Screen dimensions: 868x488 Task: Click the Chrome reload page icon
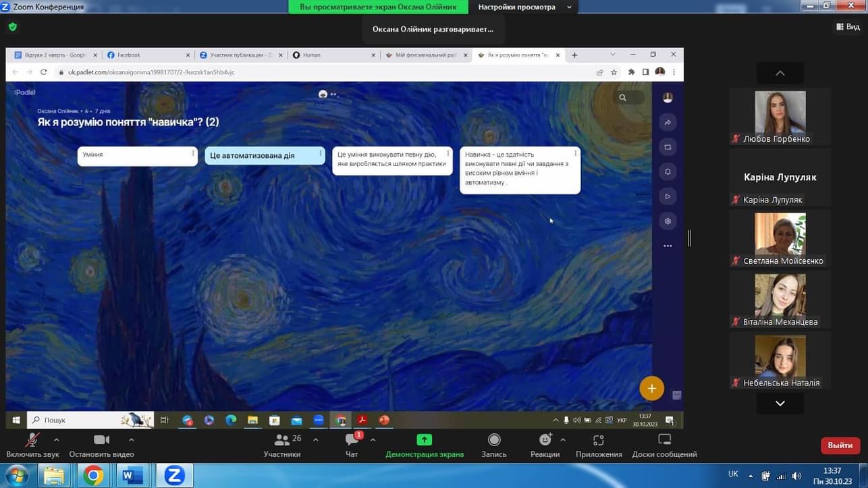[44, 72]
